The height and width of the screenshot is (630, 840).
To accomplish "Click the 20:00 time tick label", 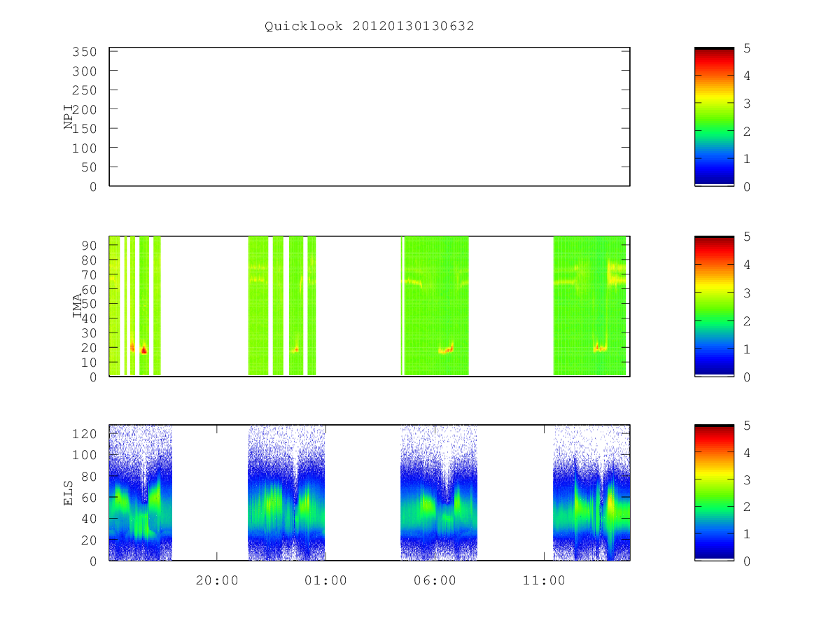I will (x=217, y=581).
